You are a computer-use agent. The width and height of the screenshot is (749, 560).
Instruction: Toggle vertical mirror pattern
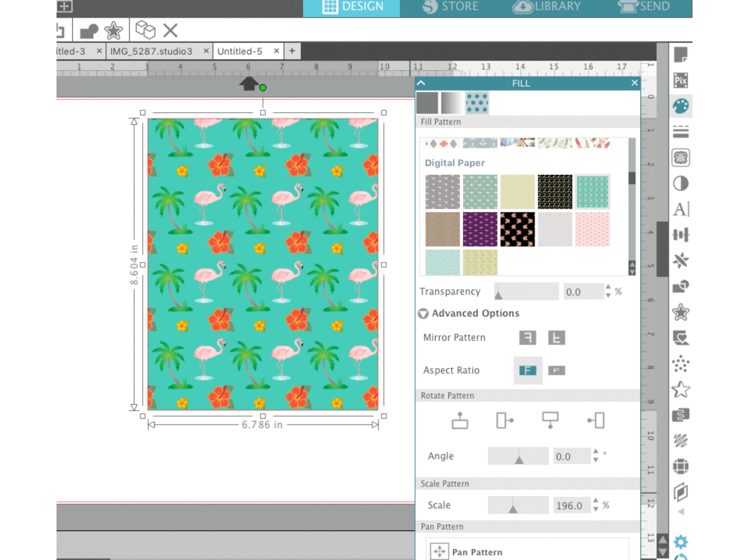pos(556,337)
